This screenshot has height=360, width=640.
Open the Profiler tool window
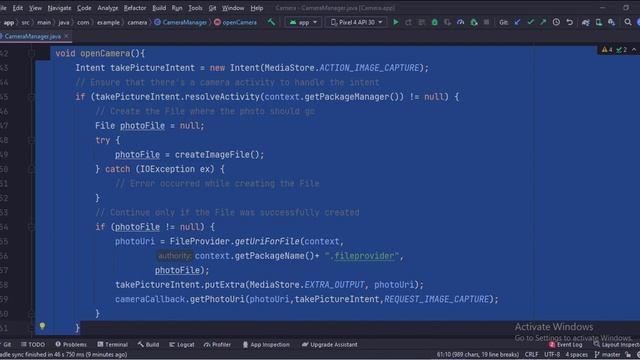coord(217,344)
